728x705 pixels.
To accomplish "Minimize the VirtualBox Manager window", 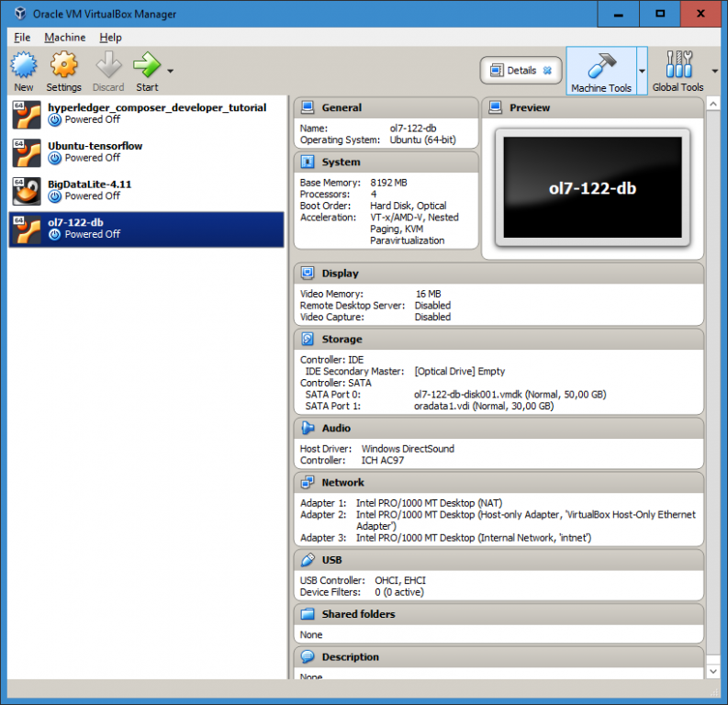I will [x=618, y=14].
